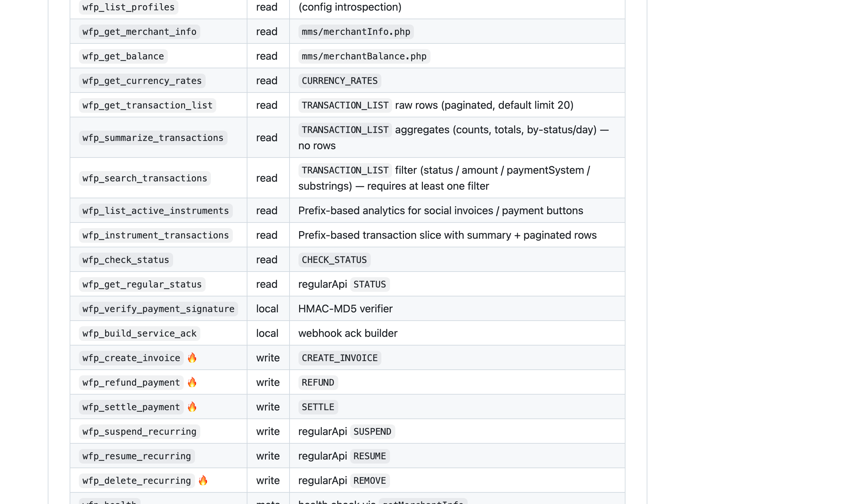Screen dimensions: 849x504
Task: Click the CURRENCY_RATES code value
Action: click(x=340, y=81)
